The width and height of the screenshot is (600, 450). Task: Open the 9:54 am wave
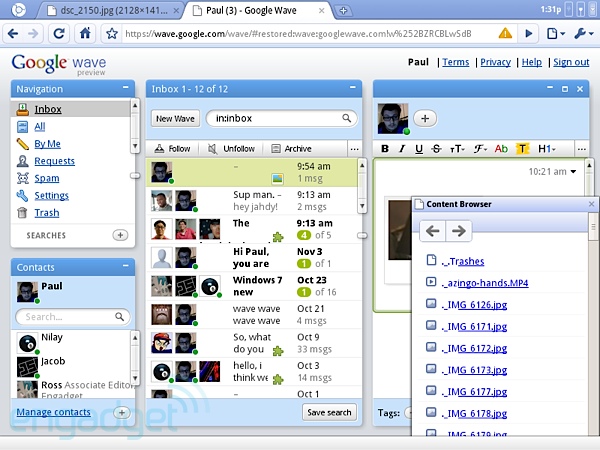click(253, 172)
